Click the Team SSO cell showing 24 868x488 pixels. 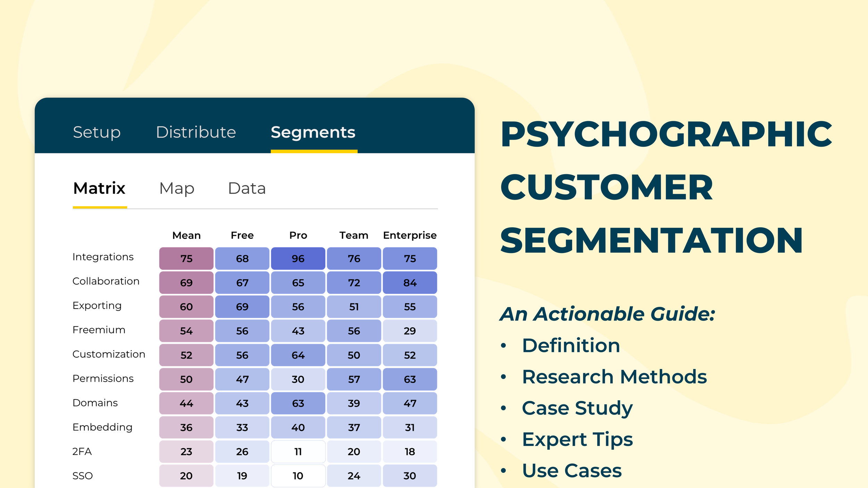click(x=354, y=476)
